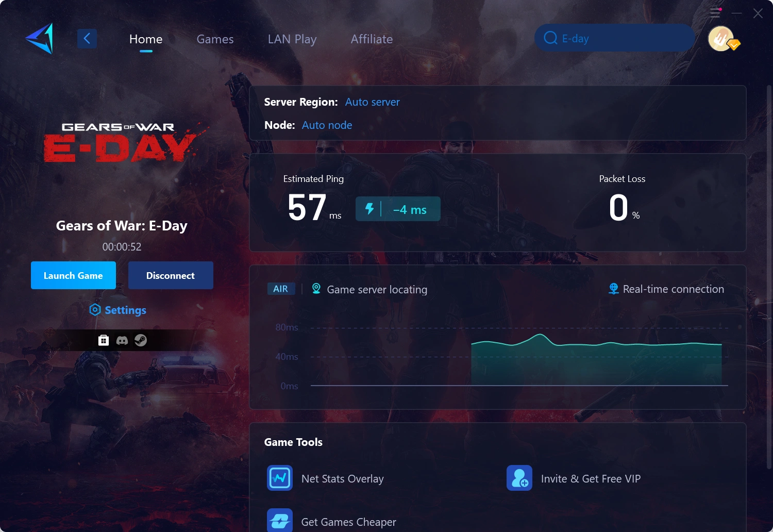773x532 pixels.
Task: Click the Real-time connection globe icon
Action: pyautogui.click(x=613, y=289)
